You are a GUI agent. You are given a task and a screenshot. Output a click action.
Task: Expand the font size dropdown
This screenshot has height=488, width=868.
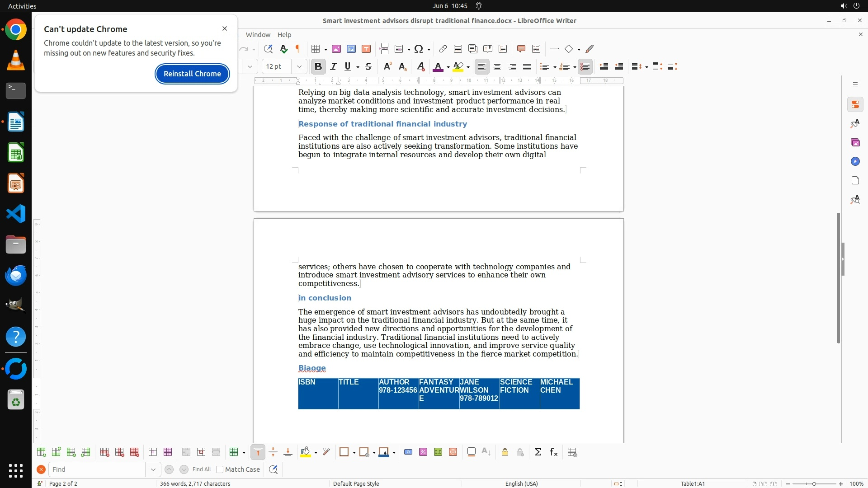coord(299,66)
